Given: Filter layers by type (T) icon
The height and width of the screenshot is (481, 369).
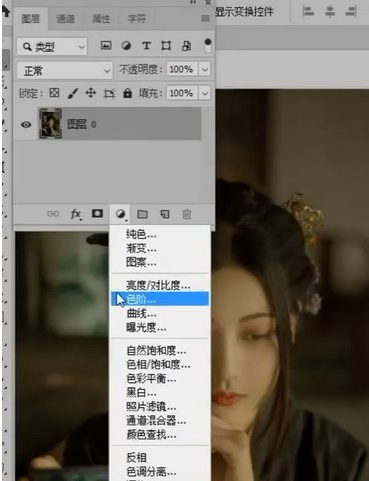Looking at the screenshot, I should coord(146,46).
